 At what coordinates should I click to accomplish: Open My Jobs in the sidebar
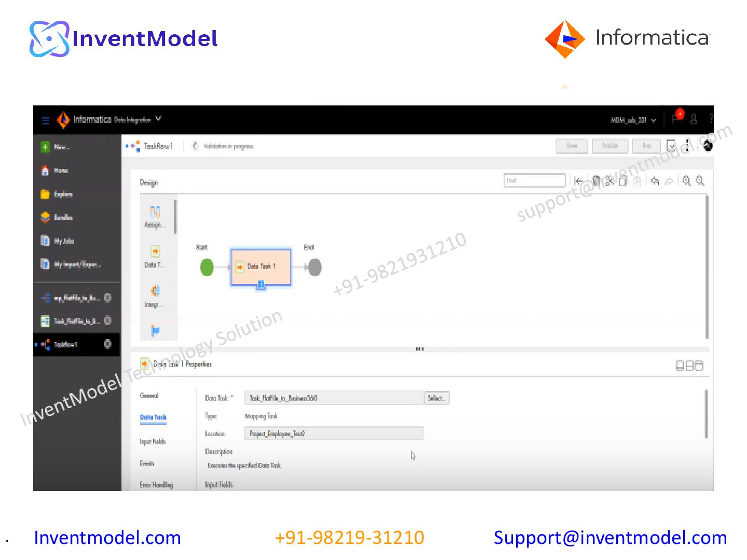tap(58, 241)
